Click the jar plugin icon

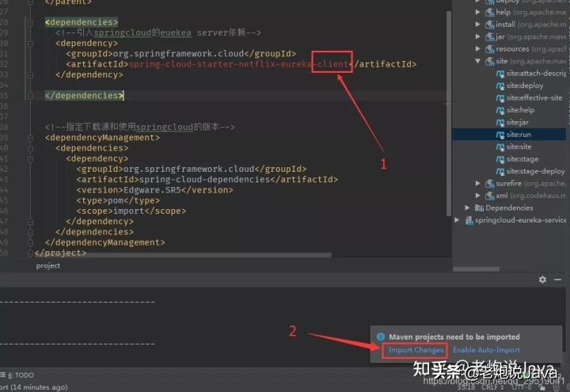489,36
